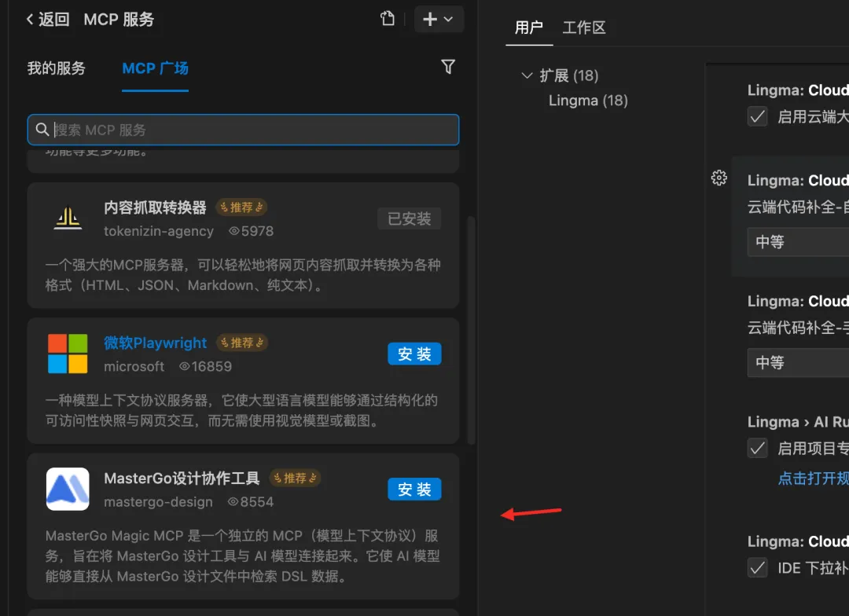Open the 用户 settings tab
The width and height of the screenshot is (849, 616).
coord(528,27)
